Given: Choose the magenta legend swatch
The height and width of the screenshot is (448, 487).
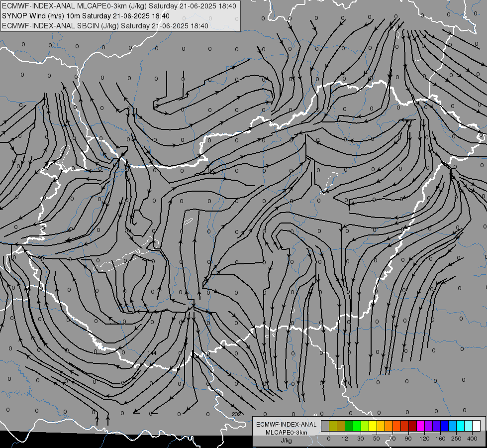Looking at the screenshot, I should coord(421,426).
